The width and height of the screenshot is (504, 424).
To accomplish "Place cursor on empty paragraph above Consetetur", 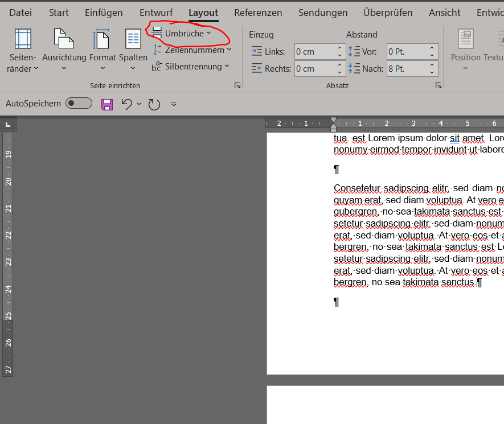I will 336,169.
